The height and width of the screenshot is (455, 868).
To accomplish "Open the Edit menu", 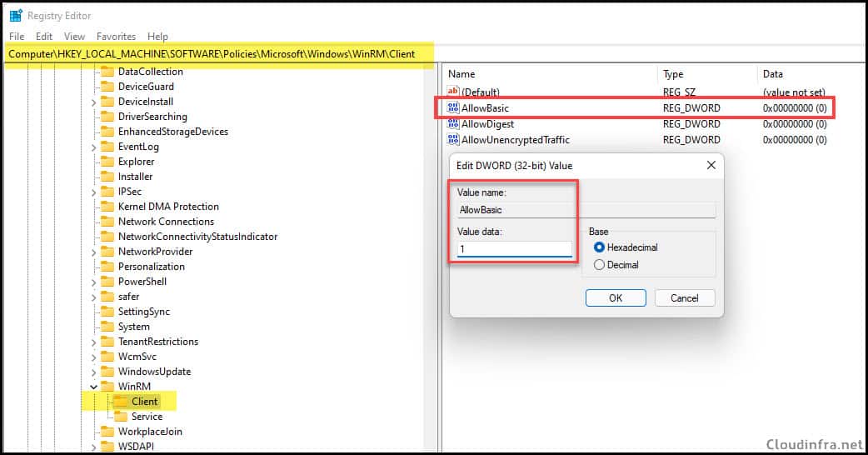I will pyautogui.click(x=43, y=37).
